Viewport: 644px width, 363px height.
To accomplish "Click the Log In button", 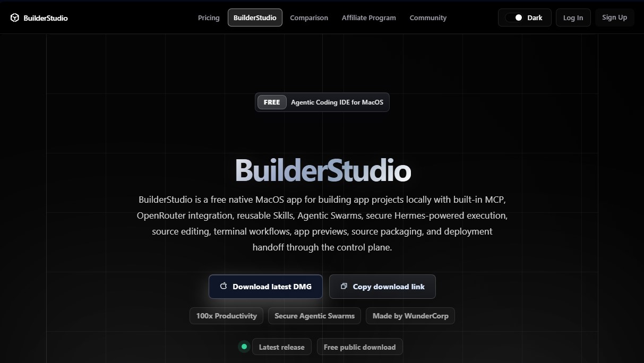I will 573,18.
